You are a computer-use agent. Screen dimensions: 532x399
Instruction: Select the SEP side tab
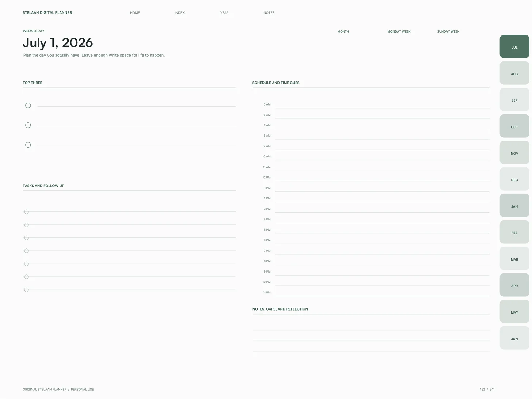click(x=514, y=99)
